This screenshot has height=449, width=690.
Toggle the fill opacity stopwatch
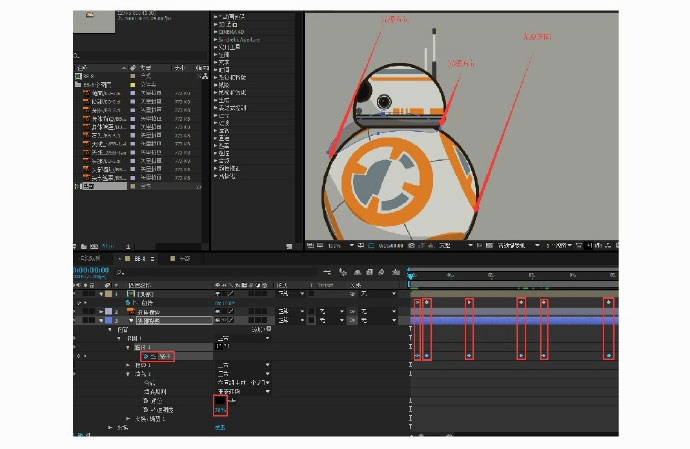[x=145, y=410]
